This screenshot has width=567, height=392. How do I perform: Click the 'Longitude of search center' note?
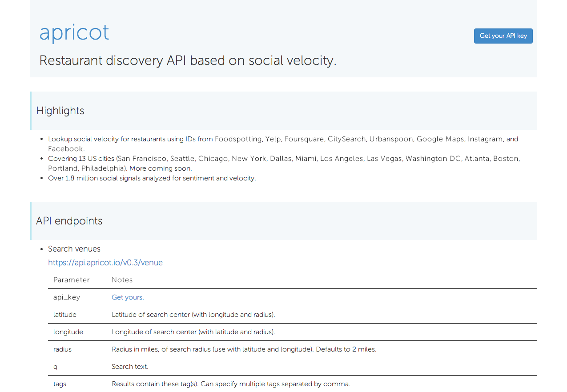[x=193, y=332]
